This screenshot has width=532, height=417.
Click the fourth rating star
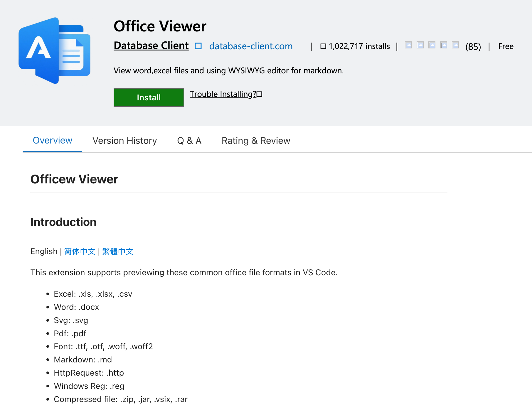[x=444, y=45]
